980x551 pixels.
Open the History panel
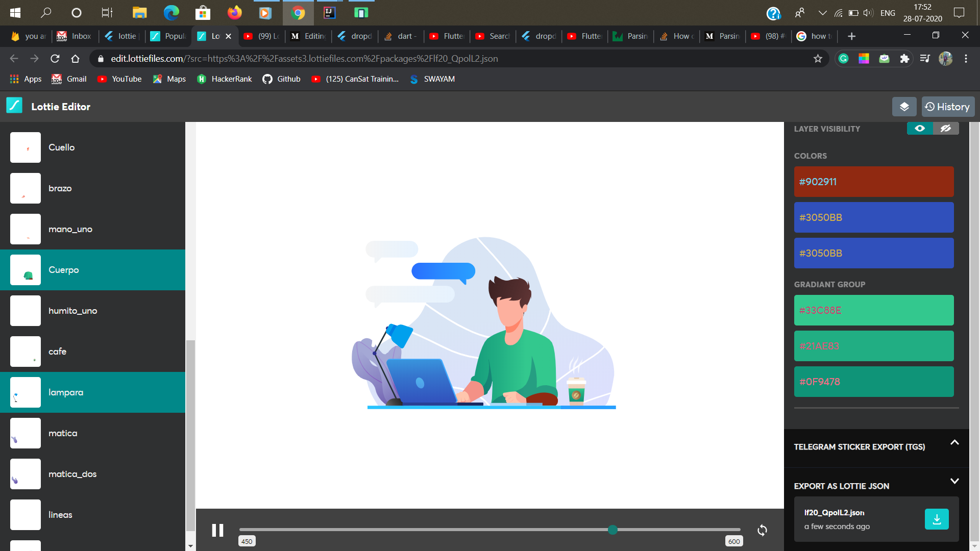pyautogui.click(x=947, y=107)
